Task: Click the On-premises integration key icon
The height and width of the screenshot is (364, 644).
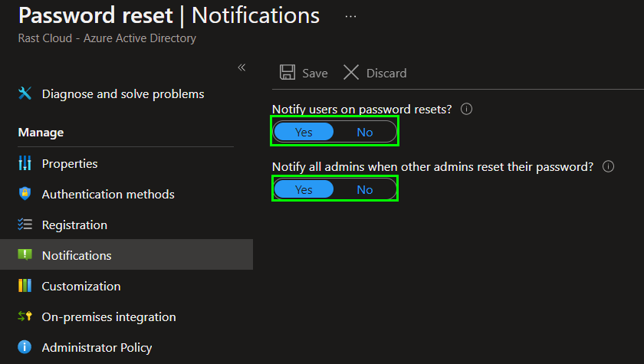Action: (x=25, y=316)
